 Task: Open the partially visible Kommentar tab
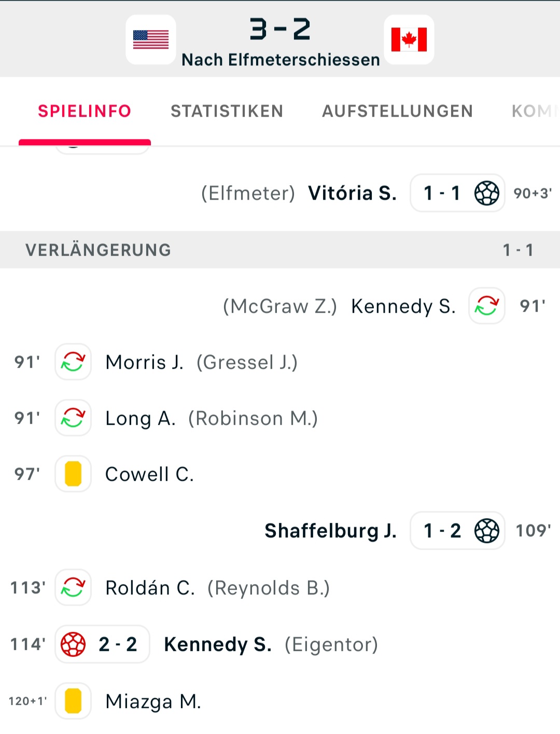[x=535, y=111]
